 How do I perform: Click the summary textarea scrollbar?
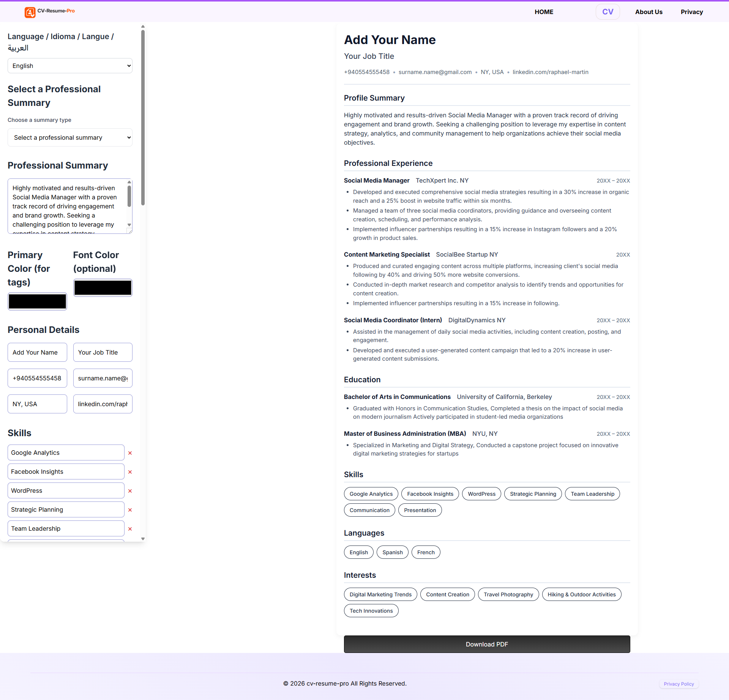click(x=129, y=196)
